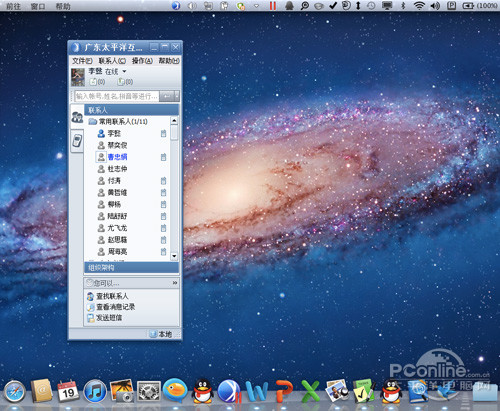The width and height of the screenshot is (500, 411).
Task: Open the green X spreadsheet Dock icon
Action: [x=310, y=391]
